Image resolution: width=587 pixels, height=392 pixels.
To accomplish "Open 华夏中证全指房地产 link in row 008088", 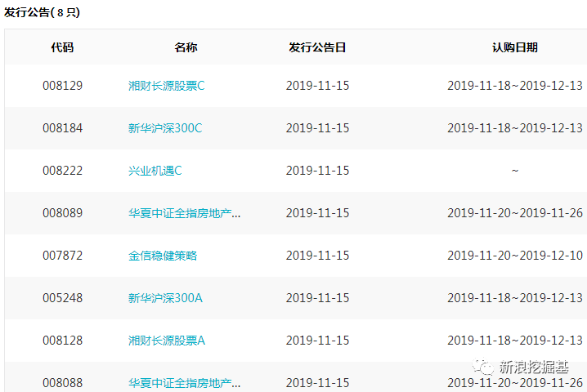I will 184,383.
